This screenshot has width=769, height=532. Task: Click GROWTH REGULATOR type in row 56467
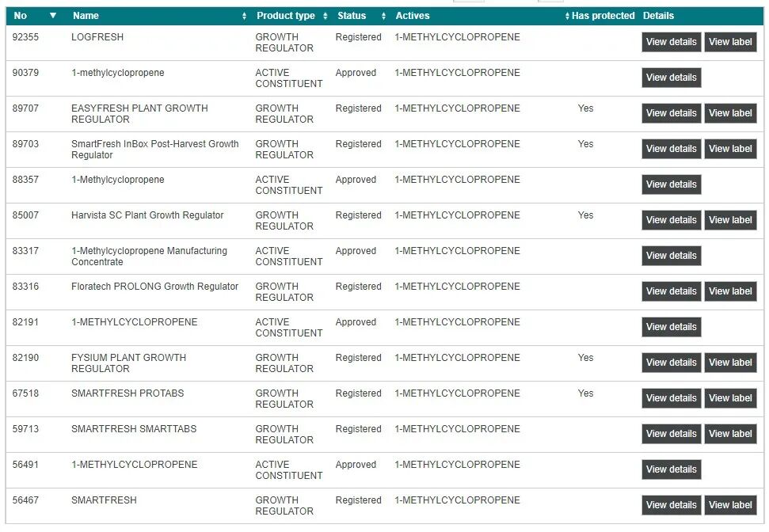[x=284, y=506]
